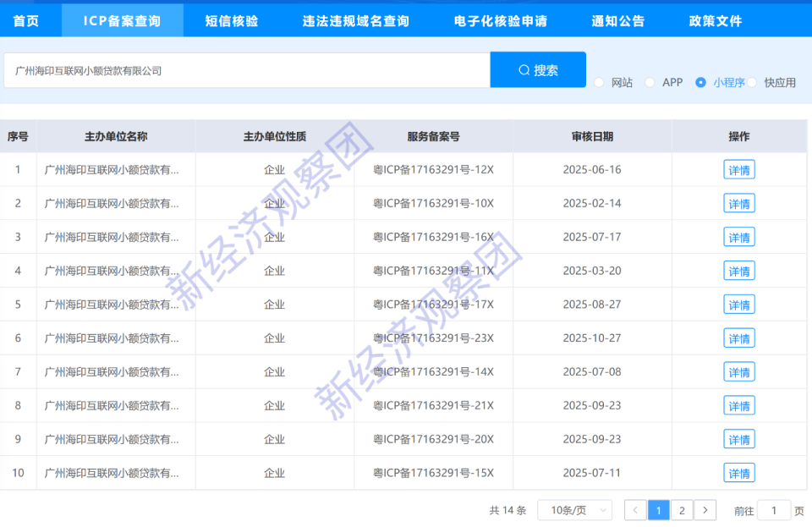Click record number 粤ICP备17163291号-23X

click(x=433, y=338)
